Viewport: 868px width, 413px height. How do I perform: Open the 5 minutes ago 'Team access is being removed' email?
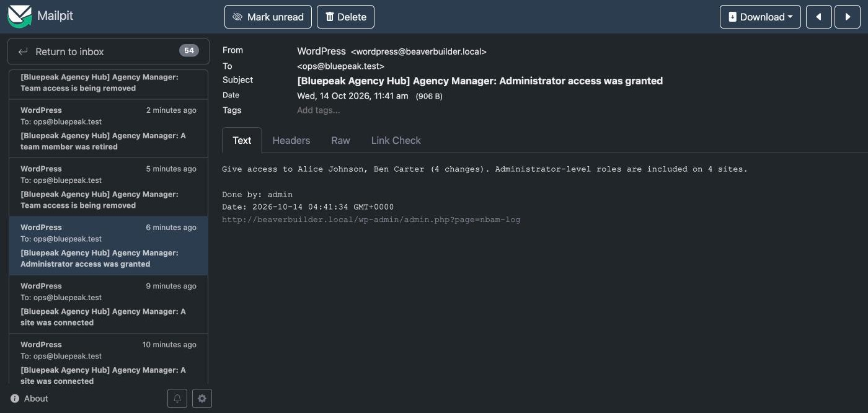(x=108, y=187)
